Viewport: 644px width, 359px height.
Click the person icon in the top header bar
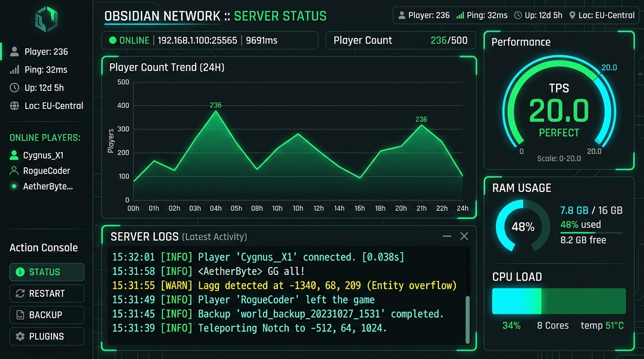click(x=402, y=15)
